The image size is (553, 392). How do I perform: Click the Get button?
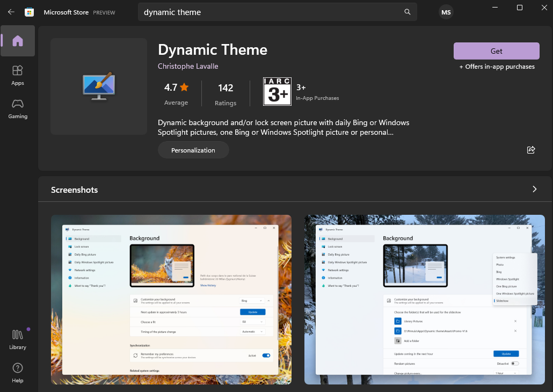[x=496, y=51]
